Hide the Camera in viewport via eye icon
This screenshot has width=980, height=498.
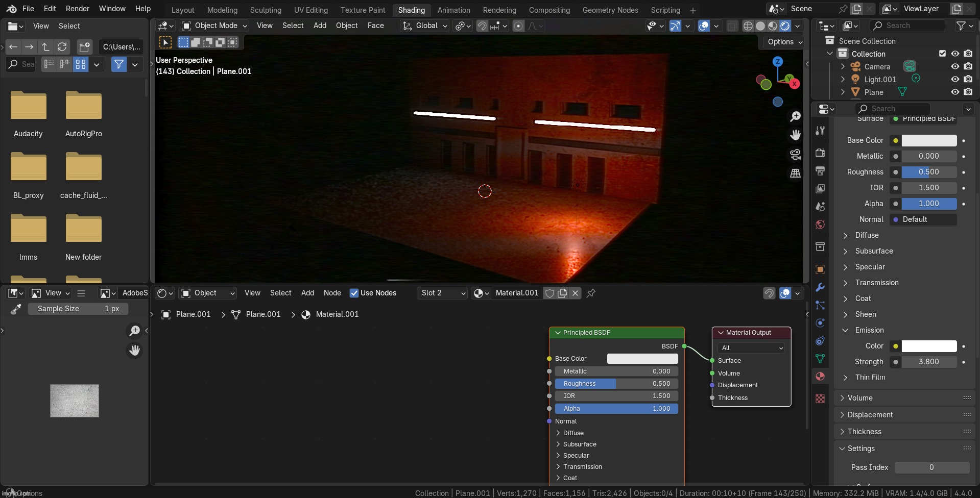click(955, 66)
